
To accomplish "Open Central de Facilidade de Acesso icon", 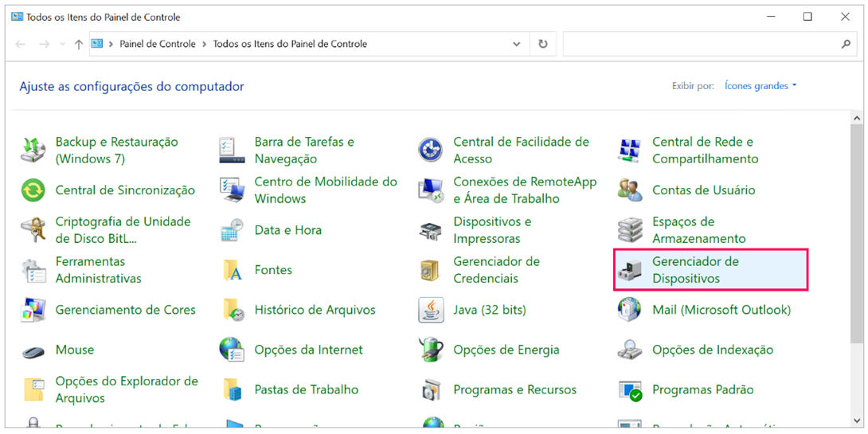I will click(x=432, y=151).
